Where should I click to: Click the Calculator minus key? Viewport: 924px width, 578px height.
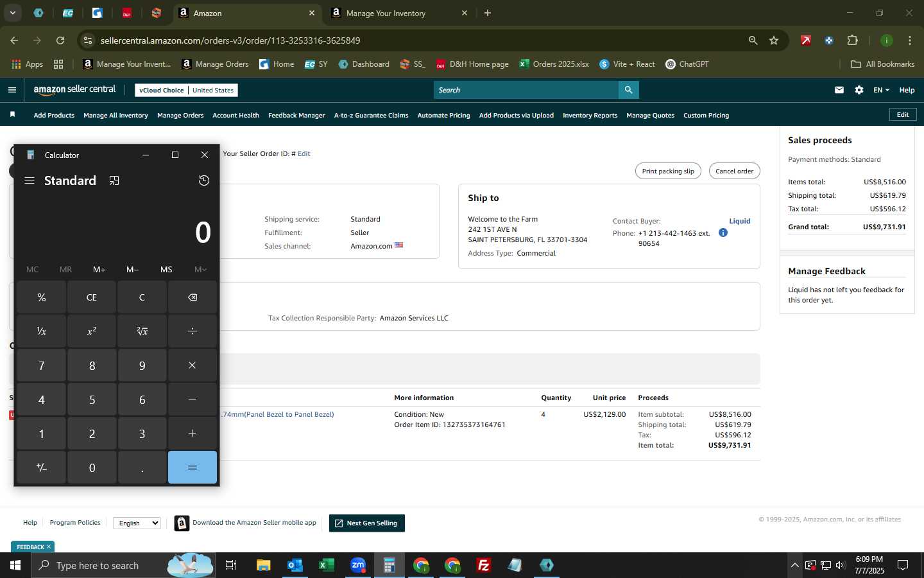coord(193,399)
